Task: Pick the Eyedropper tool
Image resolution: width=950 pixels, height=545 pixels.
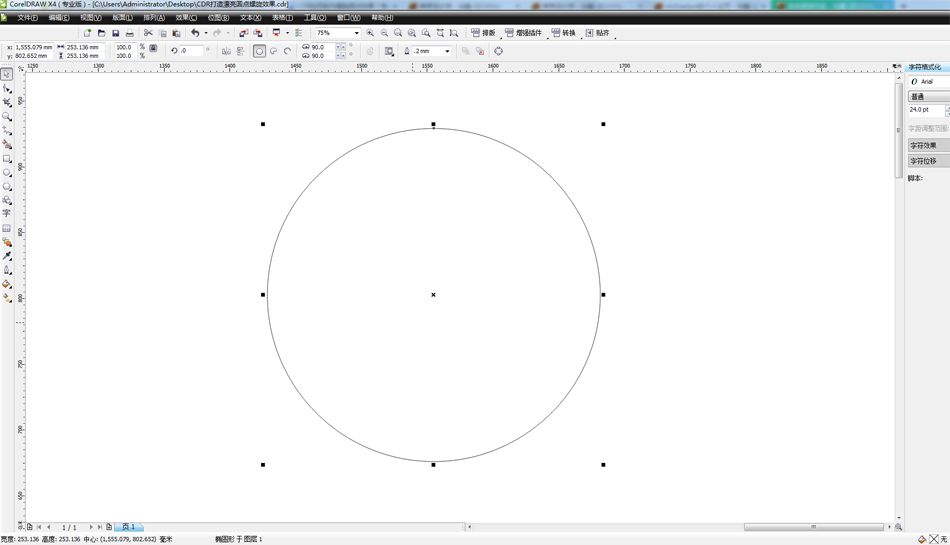Action: pyautogui.click(x=7, y=256)
